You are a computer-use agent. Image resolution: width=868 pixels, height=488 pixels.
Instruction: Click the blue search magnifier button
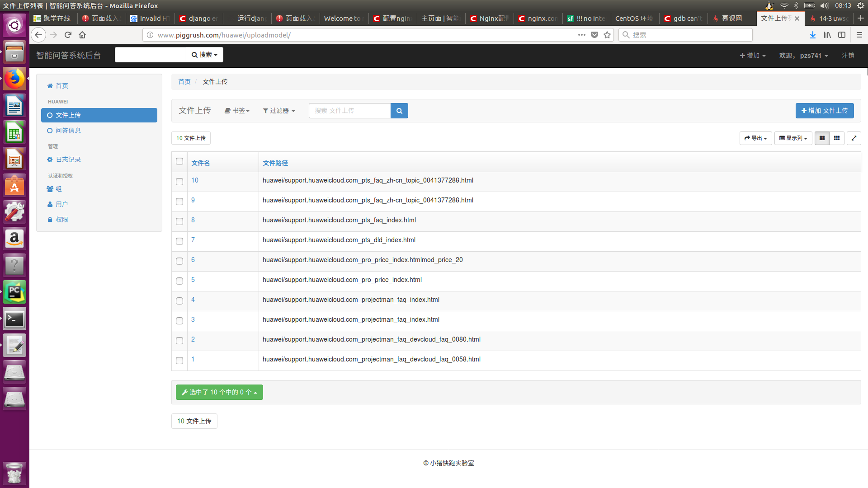pos(399,111)
